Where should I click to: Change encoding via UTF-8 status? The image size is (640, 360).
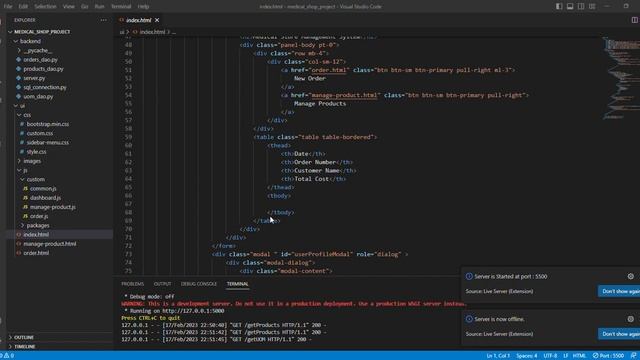(x=550, y=356)
